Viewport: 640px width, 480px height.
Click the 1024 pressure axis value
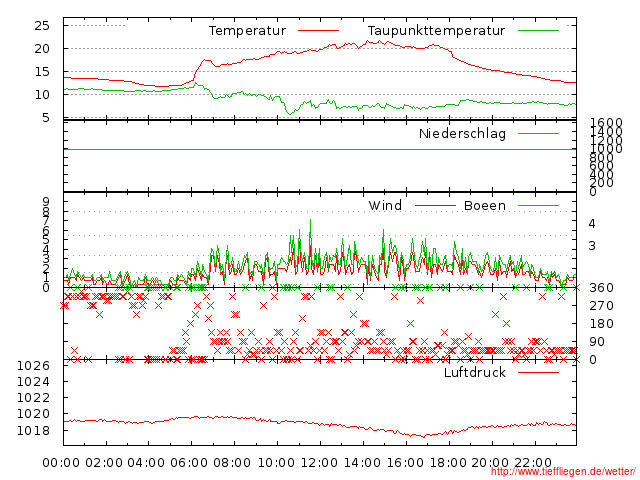tap(33, 382)
